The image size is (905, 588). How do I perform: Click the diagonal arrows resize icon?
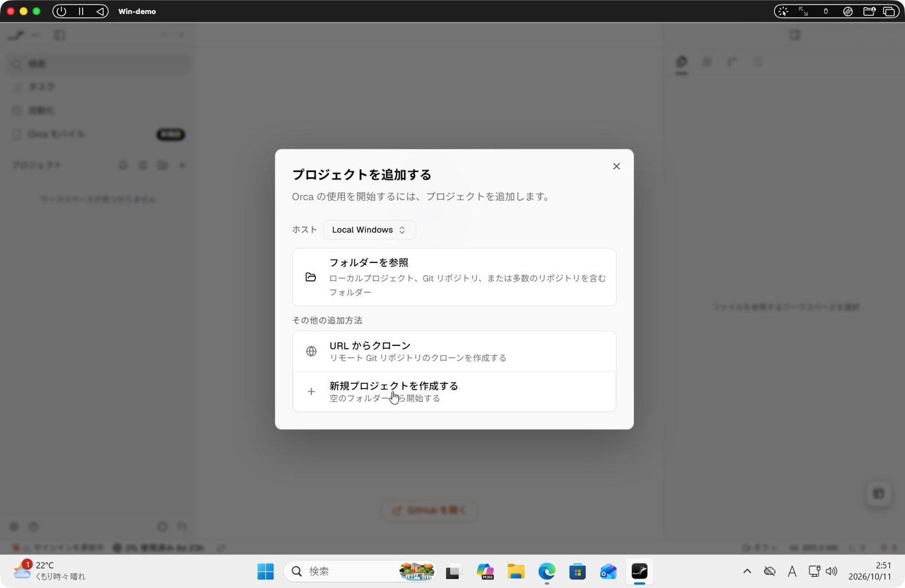coord(803,11)
